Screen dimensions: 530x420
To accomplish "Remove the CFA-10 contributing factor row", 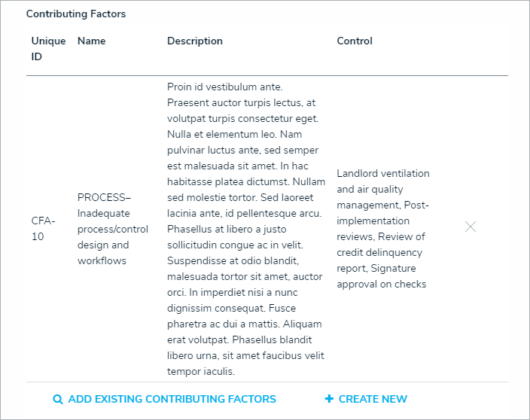I will tap(471, 227).
